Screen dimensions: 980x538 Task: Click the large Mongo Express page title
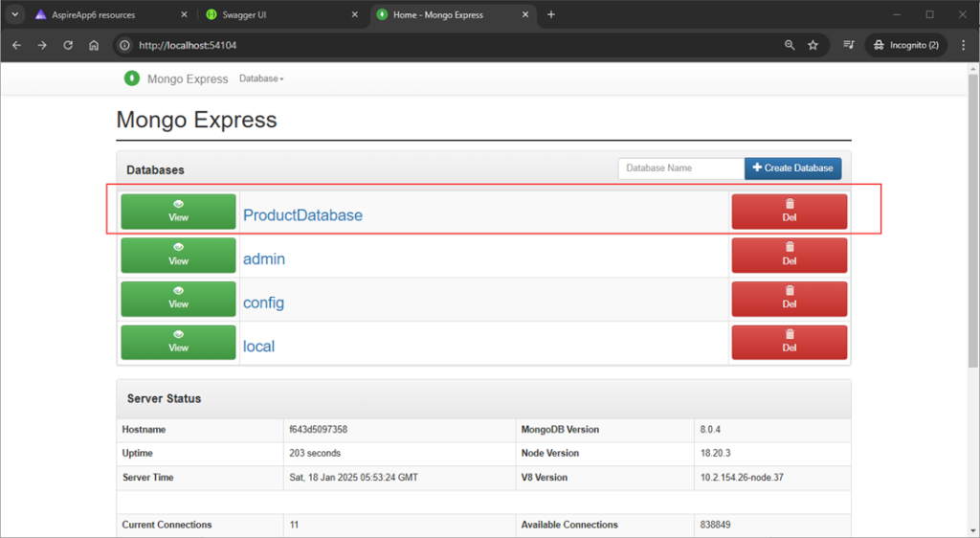tap(196, 120)
